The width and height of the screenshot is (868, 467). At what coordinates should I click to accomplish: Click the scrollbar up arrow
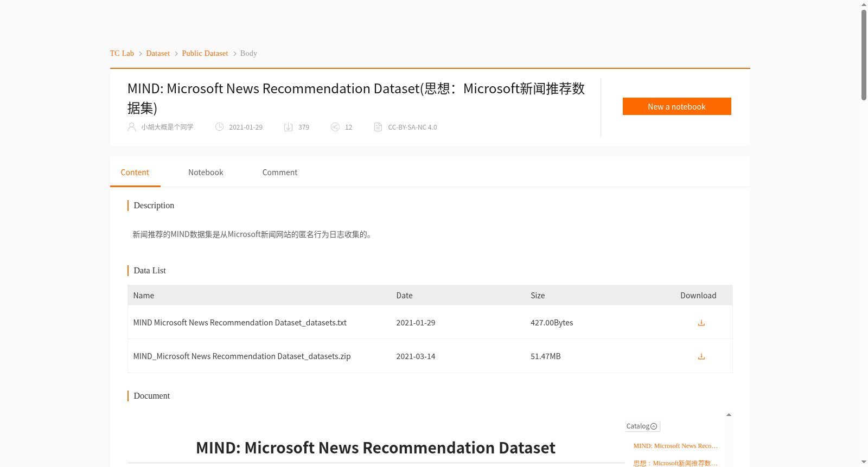(x=864, y=4)
